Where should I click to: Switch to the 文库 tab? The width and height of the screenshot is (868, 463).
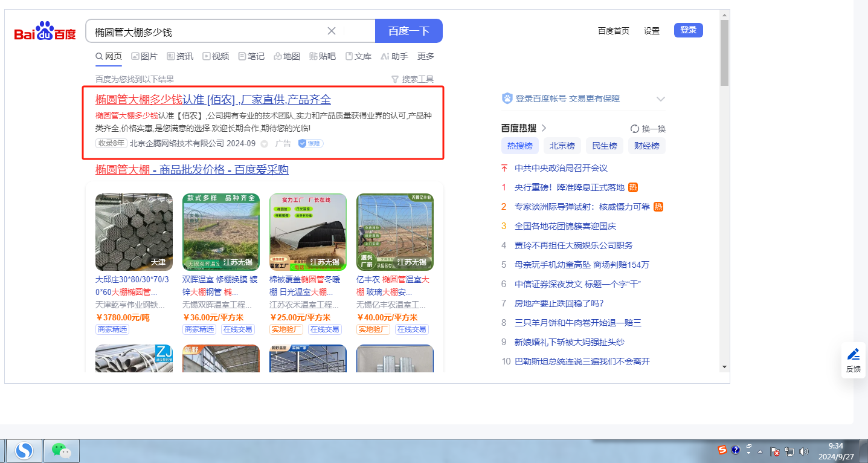358,56
